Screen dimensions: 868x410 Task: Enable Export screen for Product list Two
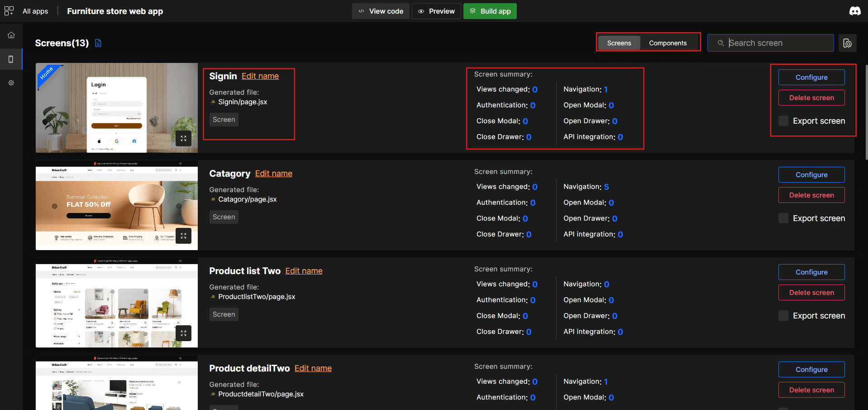pos(783,316)
